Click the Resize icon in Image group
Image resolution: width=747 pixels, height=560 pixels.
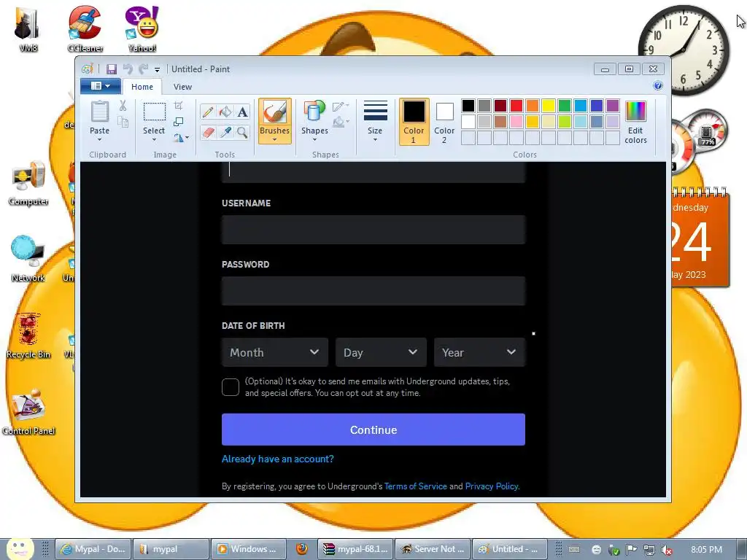point(178,122)
